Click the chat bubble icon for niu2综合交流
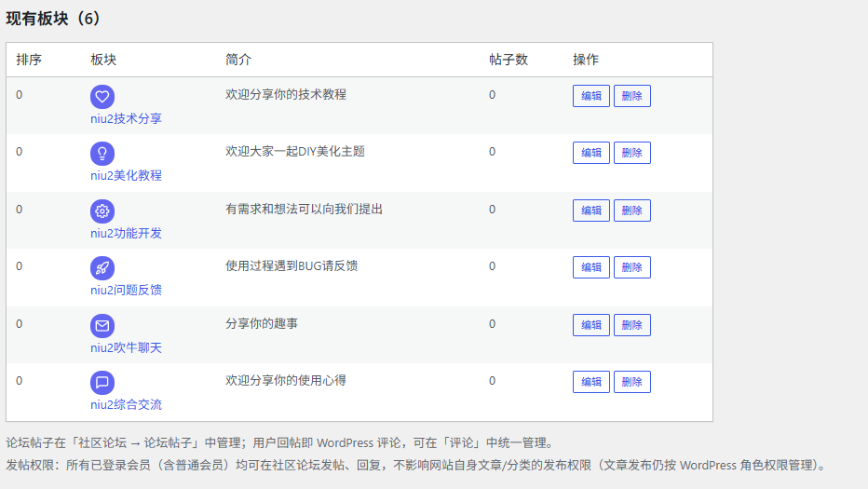Screen dimensions: 868x489 tap(102, 382)
